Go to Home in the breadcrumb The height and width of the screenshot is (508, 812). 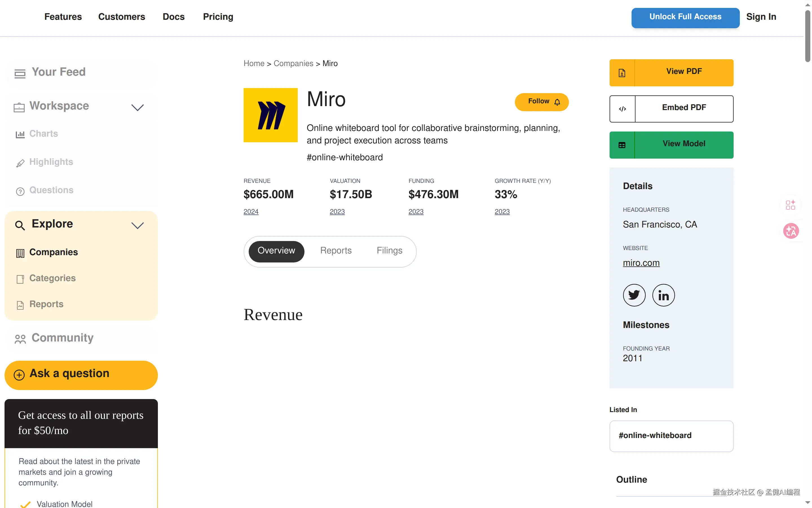254,63
